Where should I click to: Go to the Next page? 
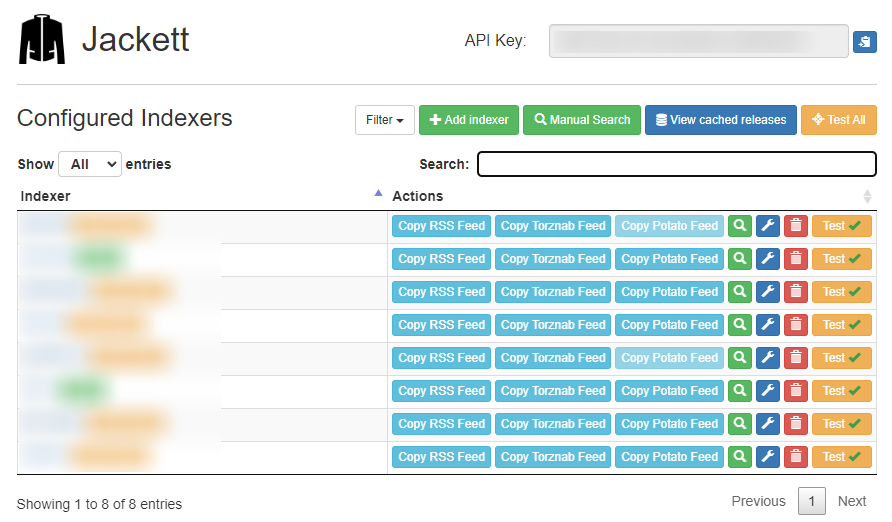(x=852, y=501)
